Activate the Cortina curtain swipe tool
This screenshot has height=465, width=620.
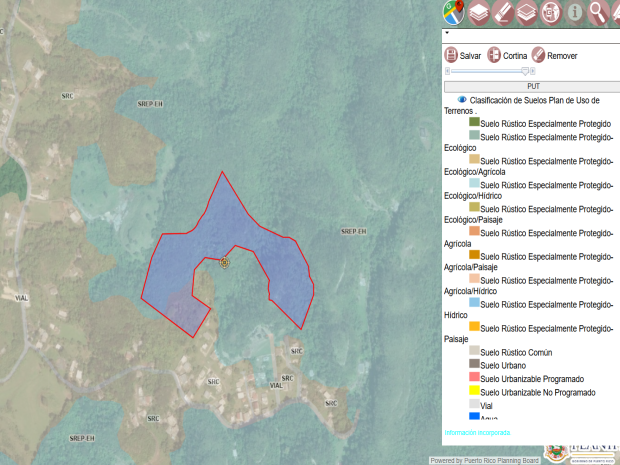[x=494, y=56]
